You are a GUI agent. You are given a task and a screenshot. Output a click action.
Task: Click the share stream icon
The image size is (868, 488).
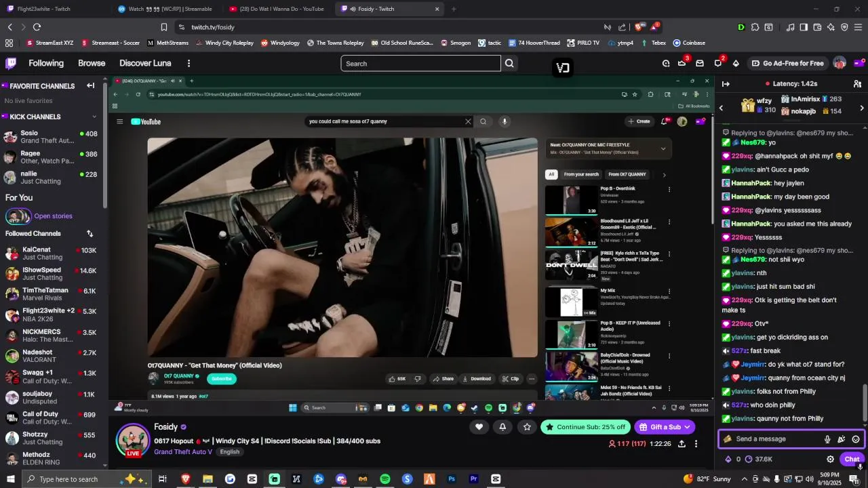tap(682, 444)
